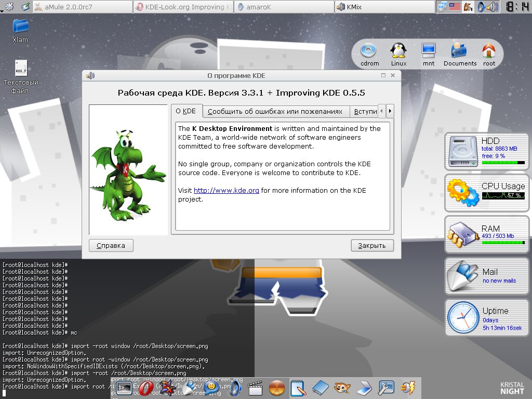Launch the blue book dock icon
The height and width of the screenshot is (399, 532).
[x=320, y=388]
